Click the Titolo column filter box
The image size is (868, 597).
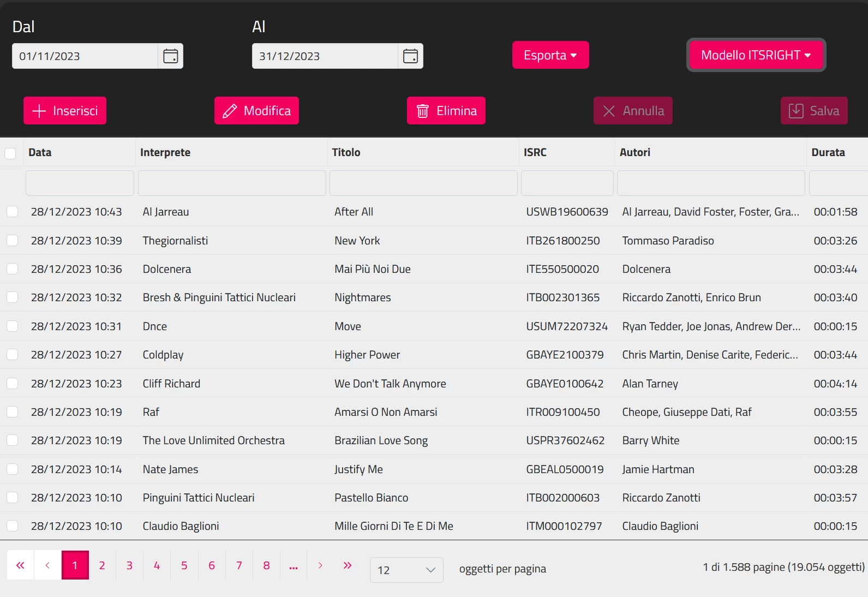click(423, 183)
